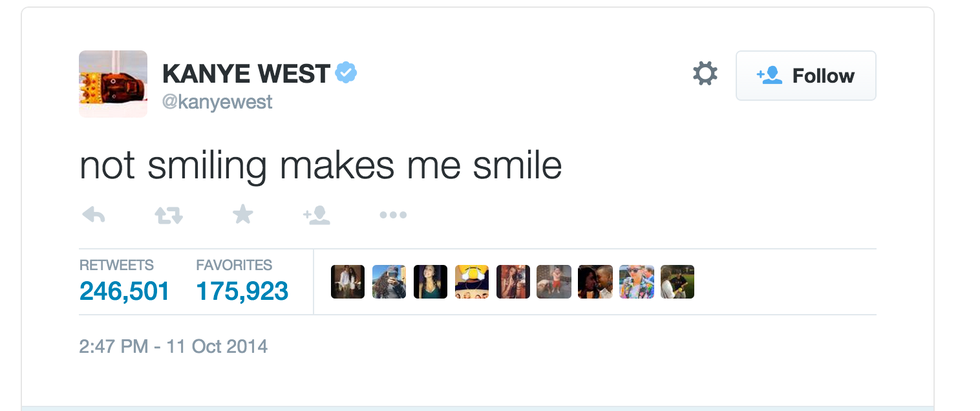980x411 pixels.
Task: Click the blue verified badge
Action: 347,73
